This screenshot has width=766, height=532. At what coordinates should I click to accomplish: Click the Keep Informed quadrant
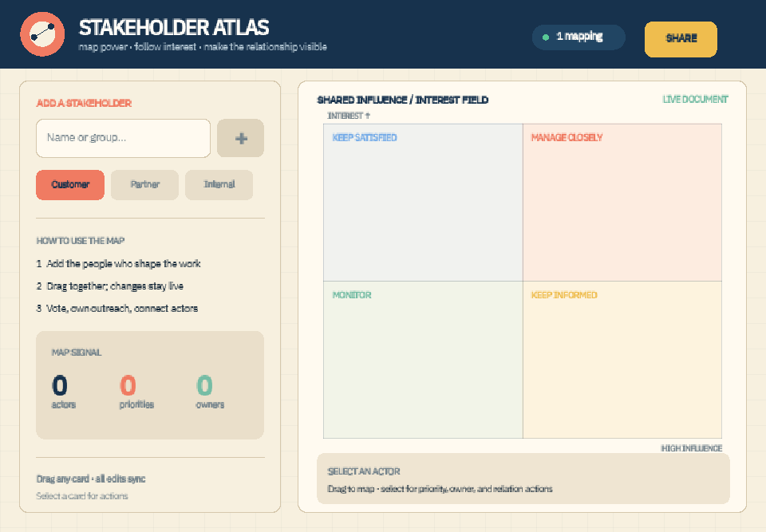622,360
